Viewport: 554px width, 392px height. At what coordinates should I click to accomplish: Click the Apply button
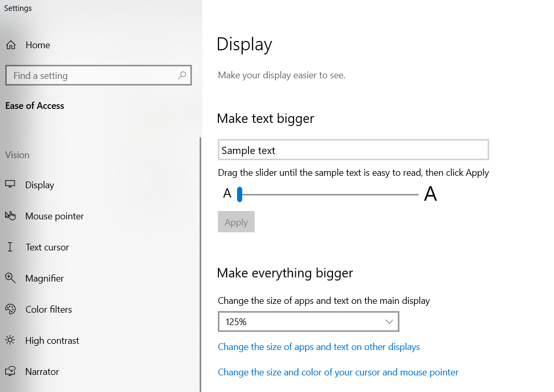tap(236, 222)
